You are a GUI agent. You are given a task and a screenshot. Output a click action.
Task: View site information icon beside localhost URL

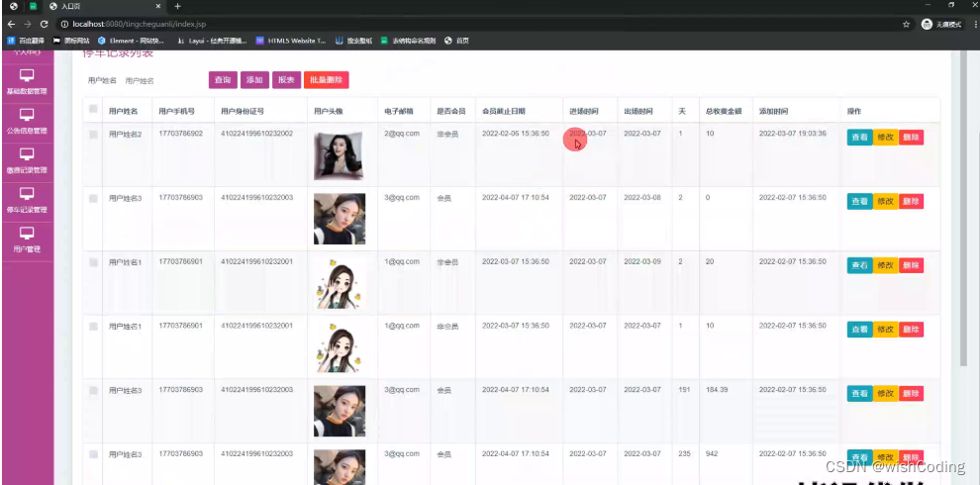[x=64, y=25]
